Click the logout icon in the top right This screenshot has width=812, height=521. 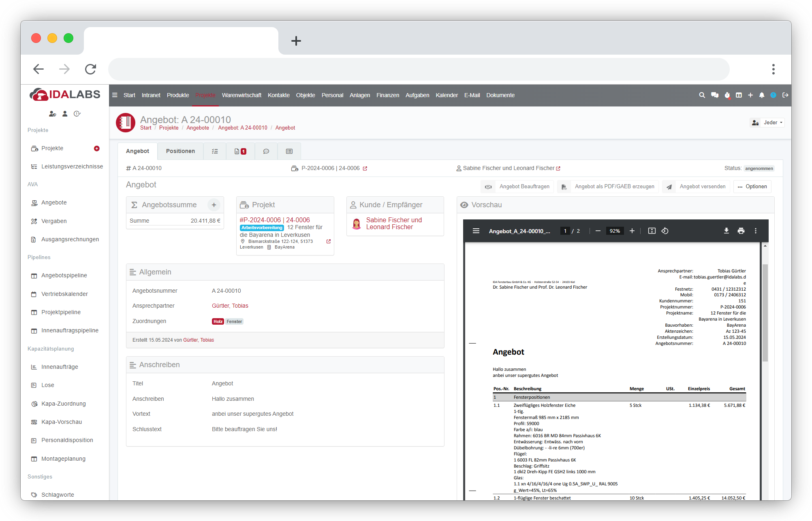point(785,95)
